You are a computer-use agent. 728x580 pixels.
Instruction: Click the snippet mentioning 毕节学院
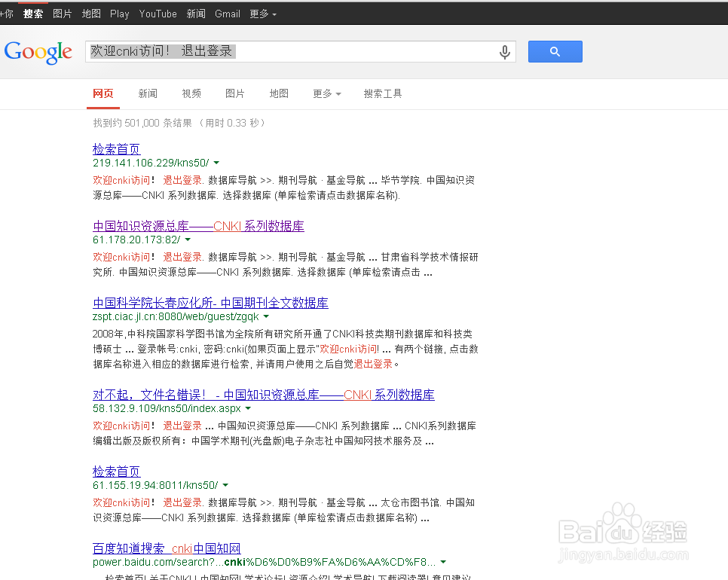tap(283, 188)
